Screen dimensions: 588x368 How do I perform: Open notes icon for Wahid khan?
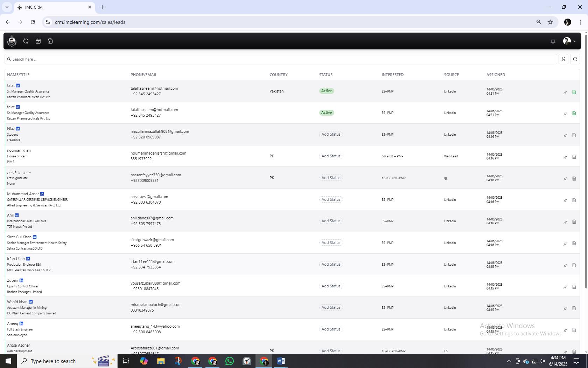574,308
